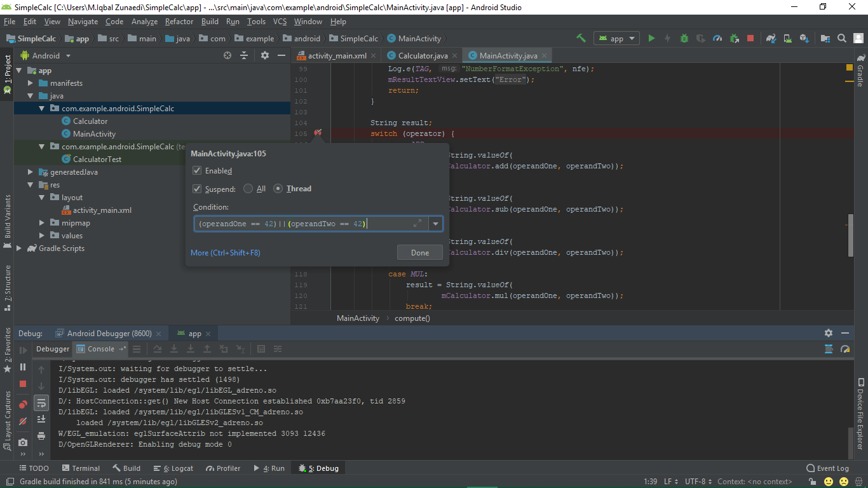Open the Refactor menu
868x488 pixels.
(x=179, y=22)
